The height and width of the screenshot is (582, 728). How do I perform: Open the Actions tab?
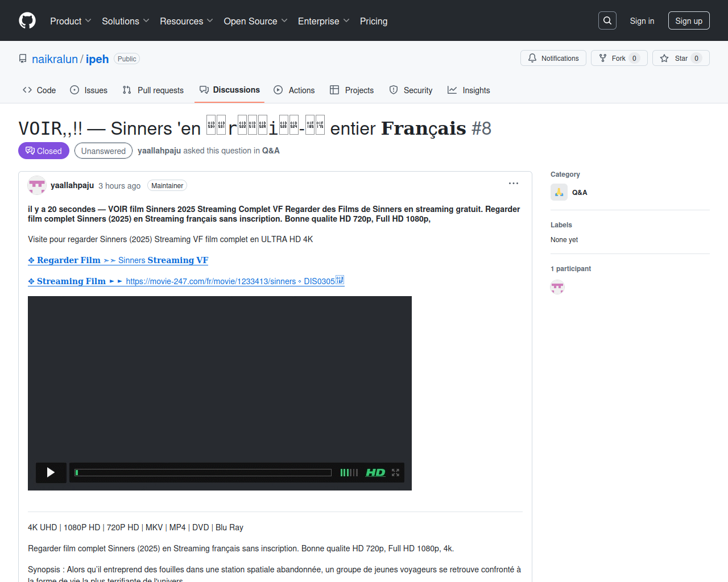pos(294,90)
